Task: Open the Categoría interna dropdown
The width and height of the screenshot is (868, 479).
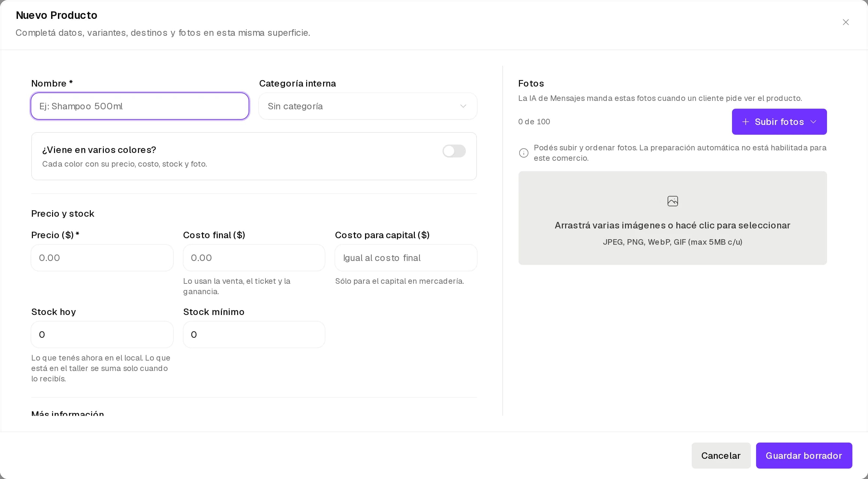Action: (x=368, y=106)
